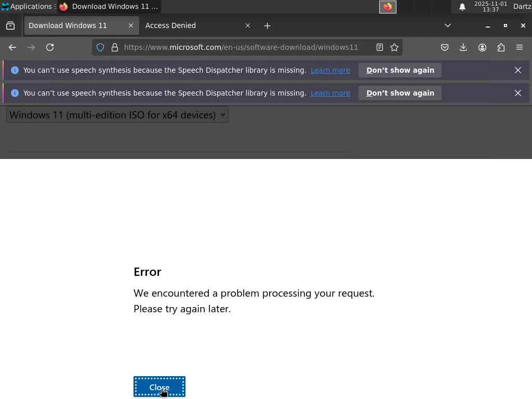Image resolution: width=532 pixels, height=399 pixels.
Task: Open the Firefox account icon
Action: 482,47
